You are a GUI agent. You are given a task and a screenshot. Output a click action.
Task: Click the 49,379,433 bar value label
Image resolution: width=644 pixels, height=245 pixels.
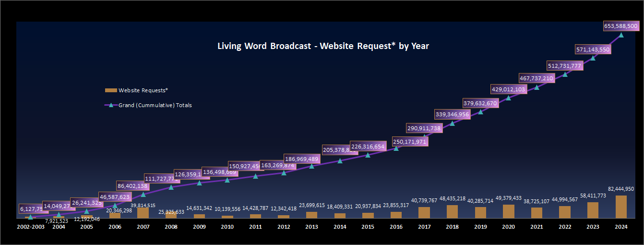click(509, 198)
